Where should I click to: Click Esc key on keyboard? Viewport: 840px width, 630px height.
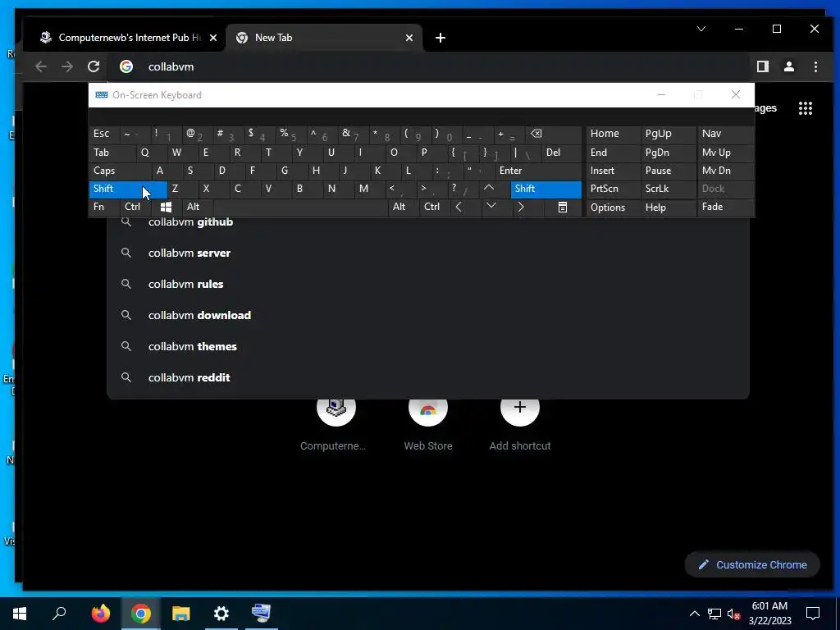pyautogui.click(x=104, y=134)
